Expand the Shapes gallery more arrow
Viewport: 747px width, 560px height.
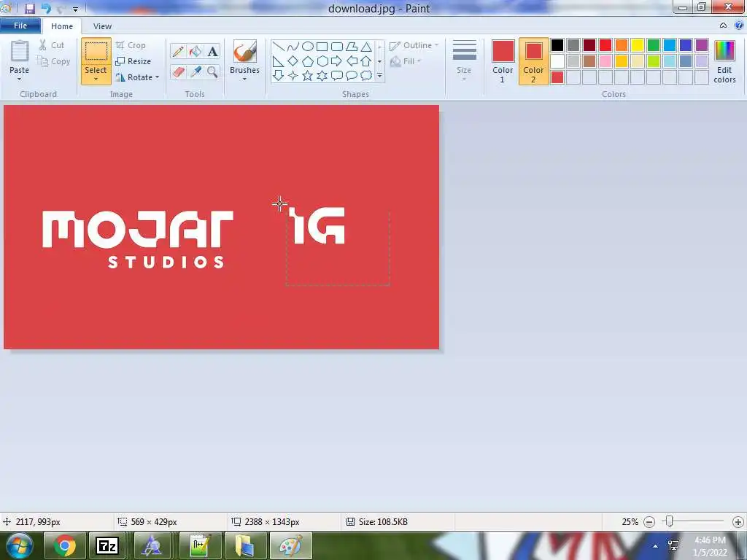point(379,76)
